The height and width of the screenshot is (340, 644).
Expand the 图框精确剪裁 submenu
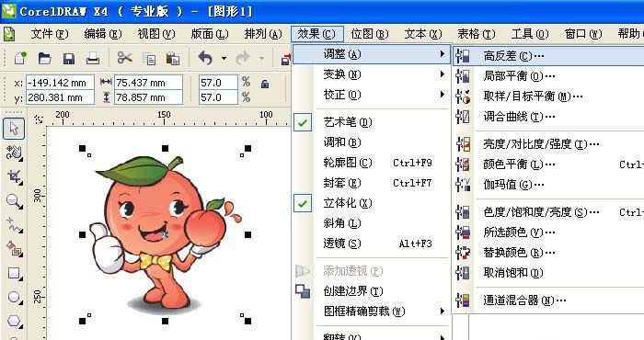[372, 312]
